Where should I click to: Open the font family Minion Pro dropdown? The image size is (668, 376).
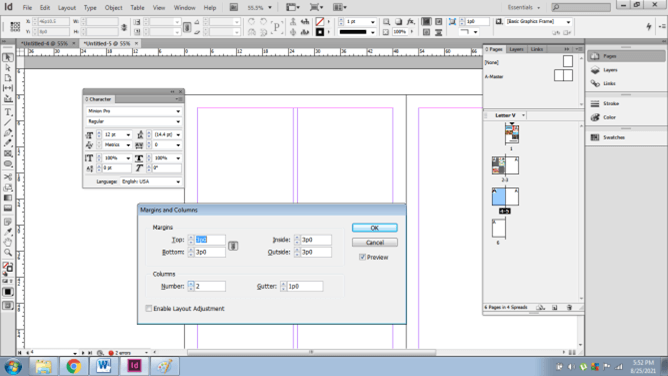click(x=178, y=111)
